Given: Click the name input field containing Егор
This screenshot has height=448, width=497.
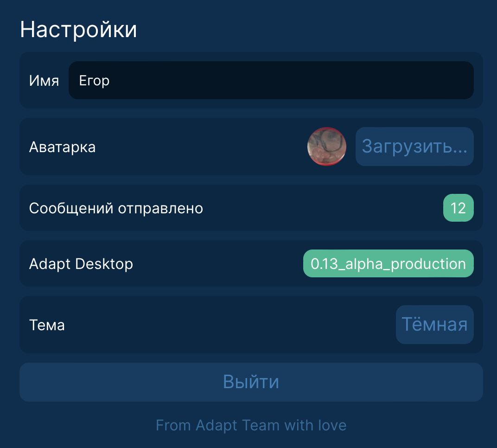Looking at the screenshot, I should pyautogui.click(x=271, y=80).
